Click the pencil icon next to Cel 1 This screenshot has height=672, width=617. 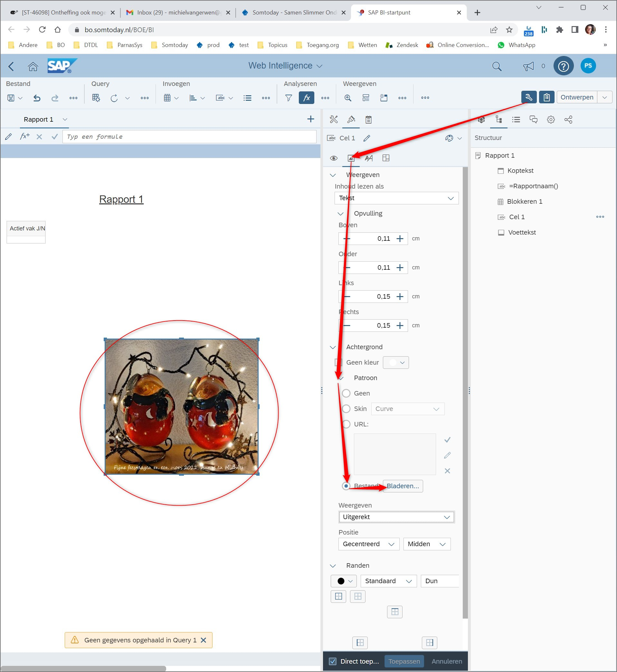tap(367, 138)
